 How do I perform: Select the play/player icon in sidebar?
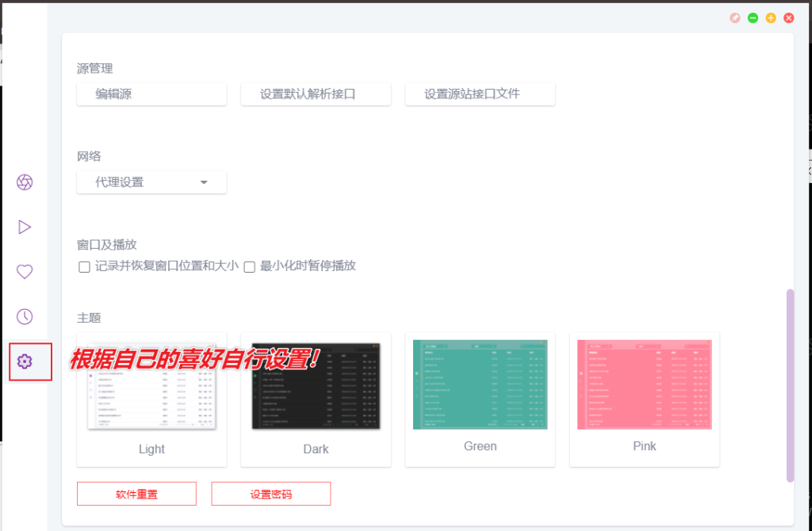[25, 227]
